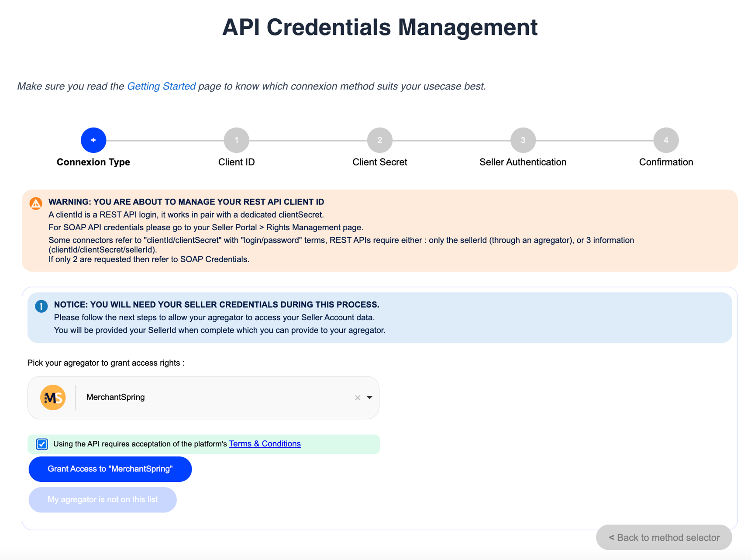Click step 4 Confirmation circle

click(666, 140)
